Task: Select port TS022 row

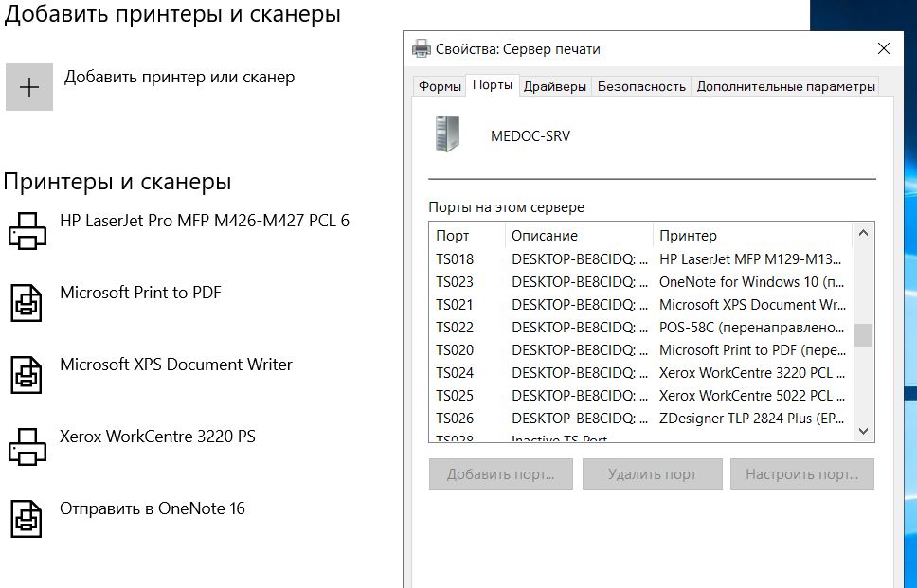Action: pos(641,328)
